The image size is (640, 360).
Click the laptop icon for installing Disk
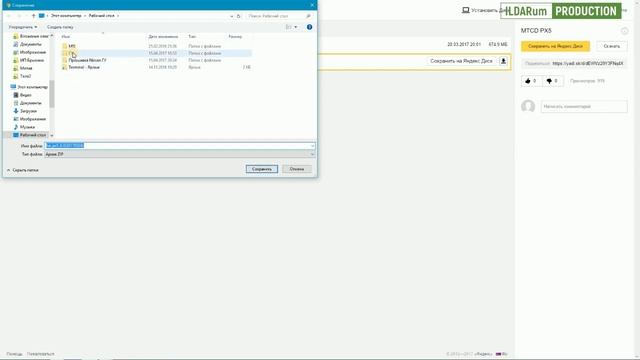[x=465, y=10]
